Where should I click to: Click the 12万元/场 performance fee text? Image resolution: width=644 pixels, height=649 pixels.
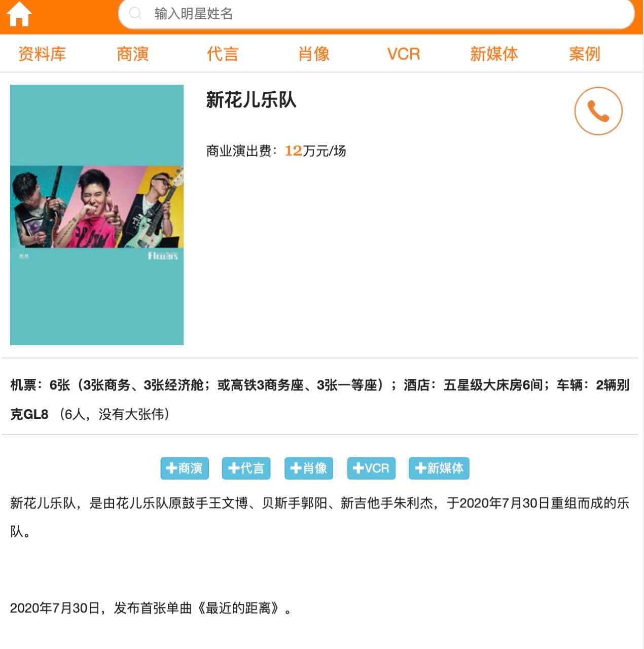315,151
